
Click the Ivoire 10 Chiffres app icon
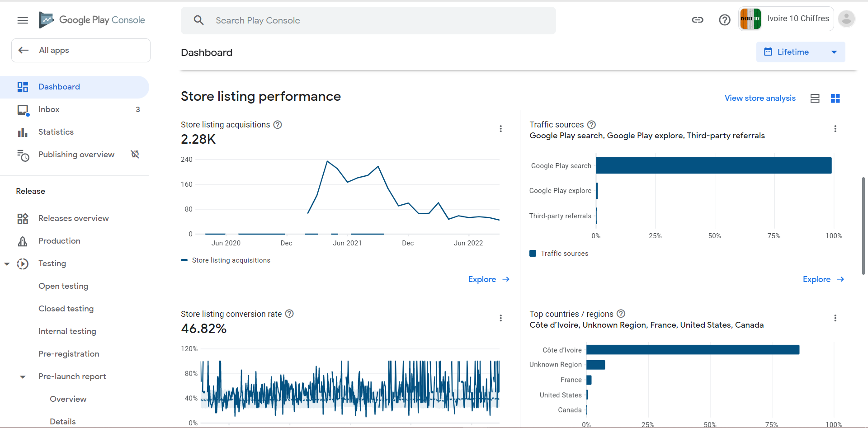click(x=750, y=19)
